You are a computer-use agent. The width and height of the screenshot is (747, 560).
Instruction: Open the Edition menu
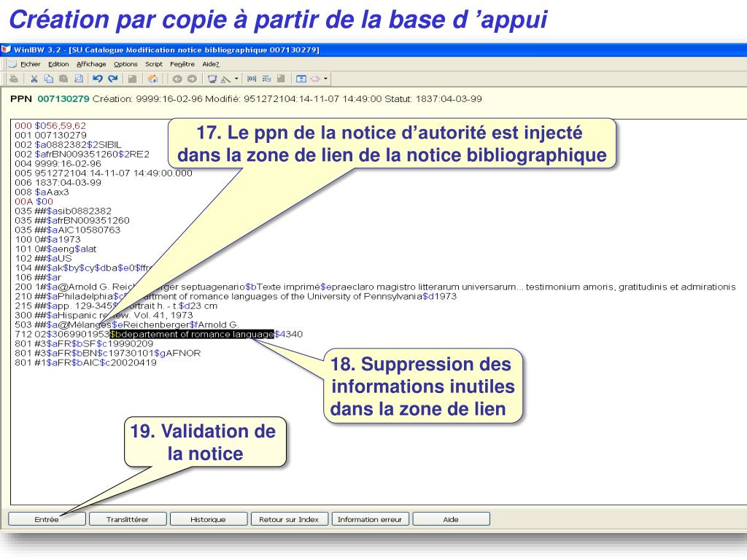(x=58, y=64)
